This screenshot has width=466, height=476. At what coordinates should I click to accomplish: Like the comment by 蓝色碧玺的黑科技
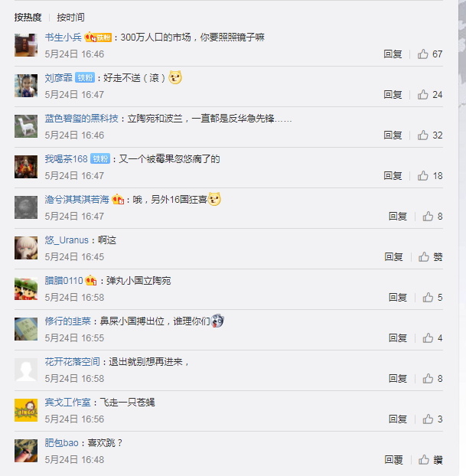pyautogui.click(x=422, y=135)
